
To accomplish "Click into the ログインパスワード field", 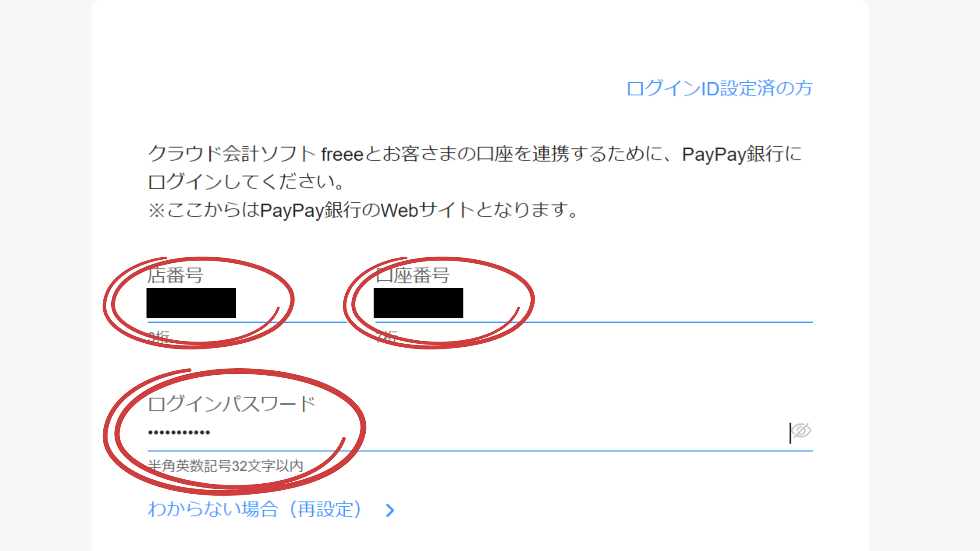I will [x=480, y=432].
